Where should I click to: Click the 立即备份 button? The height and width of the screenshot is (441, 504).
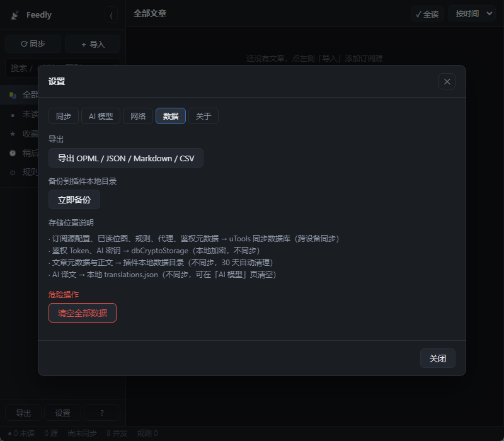coord(74,200)
